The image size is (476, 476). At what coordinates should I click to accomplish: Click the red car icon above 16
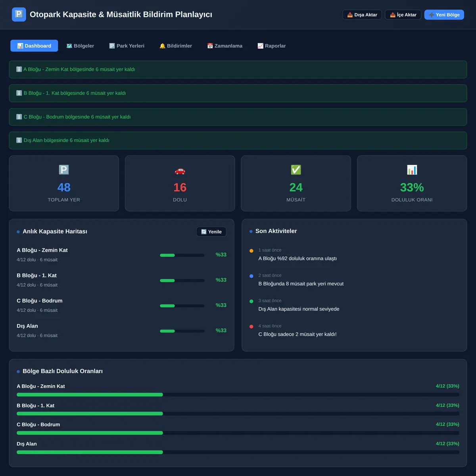pyautogui.click(x=180, y=170)
